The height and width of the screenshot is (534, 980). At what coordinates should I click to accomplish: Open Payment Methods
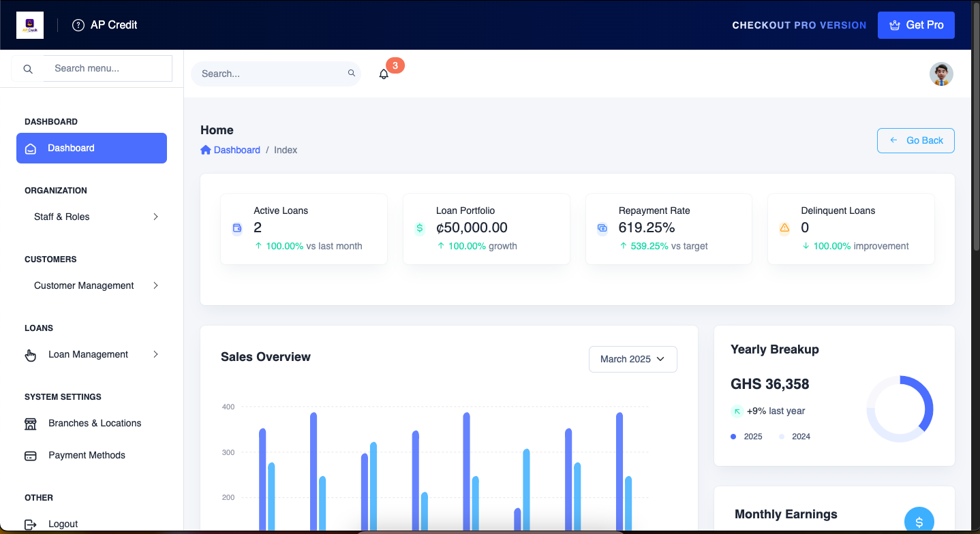pyautogui.click(x=91, y=455)
